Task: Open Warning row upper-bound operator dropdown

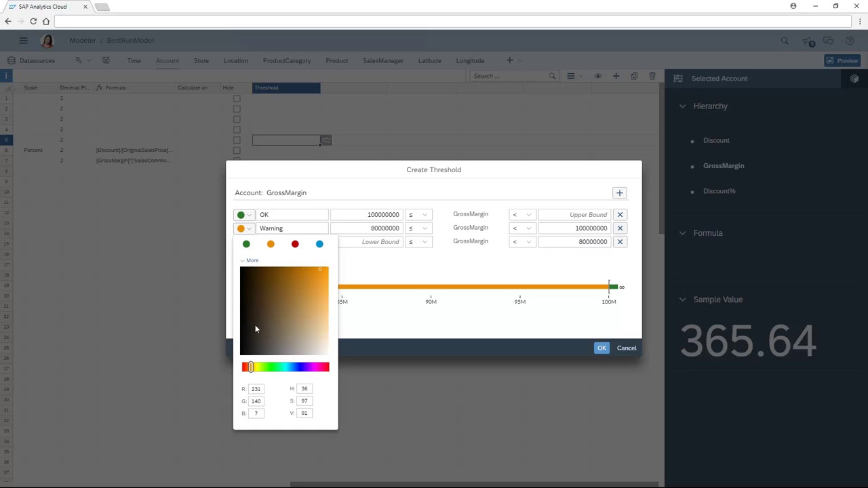Action: point(522,228)
